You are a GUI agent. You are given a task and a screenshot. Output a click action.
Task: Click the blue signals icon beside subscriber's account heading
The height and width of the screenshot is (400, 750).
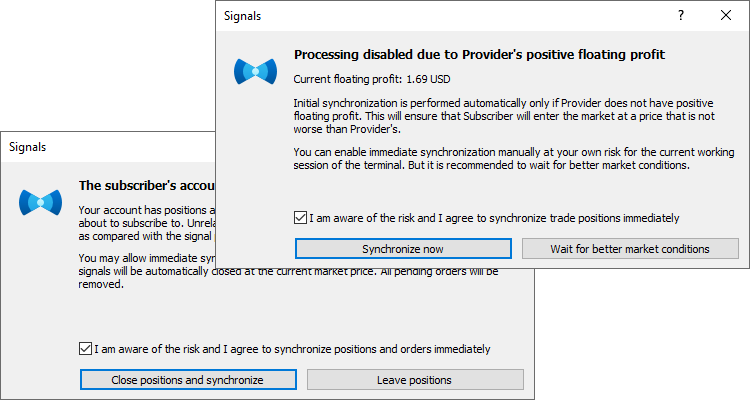[x=41, y=202]
